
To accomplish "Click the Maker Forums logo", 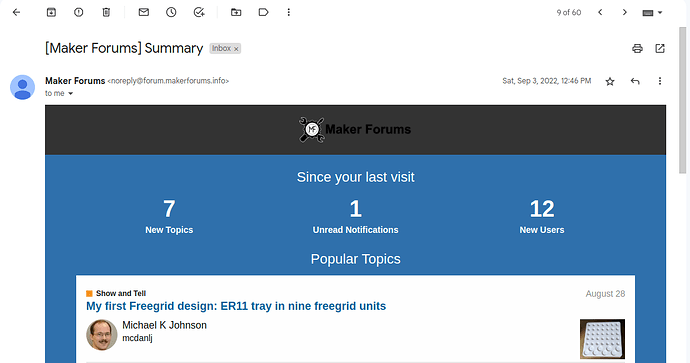I will coord(355,130).
